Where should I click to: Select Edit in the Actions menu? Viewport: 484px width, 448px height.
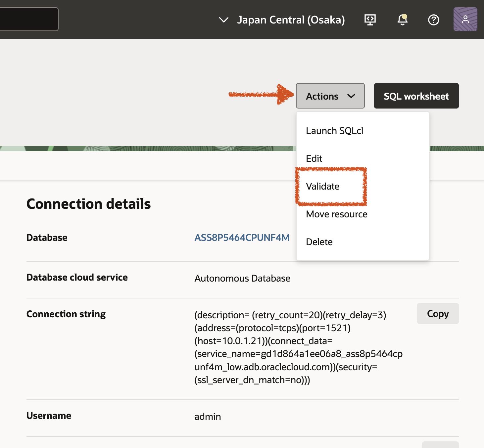(314, 158)
